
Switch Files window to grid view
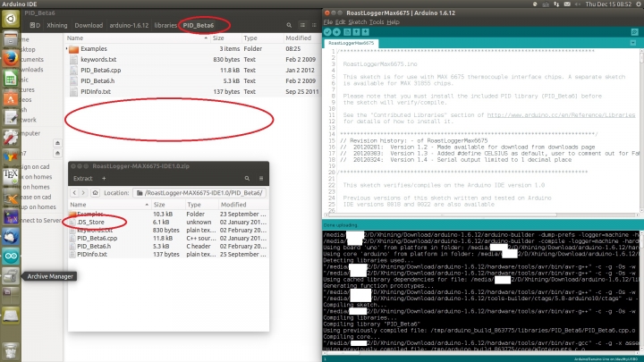click(x=314, y=25)
